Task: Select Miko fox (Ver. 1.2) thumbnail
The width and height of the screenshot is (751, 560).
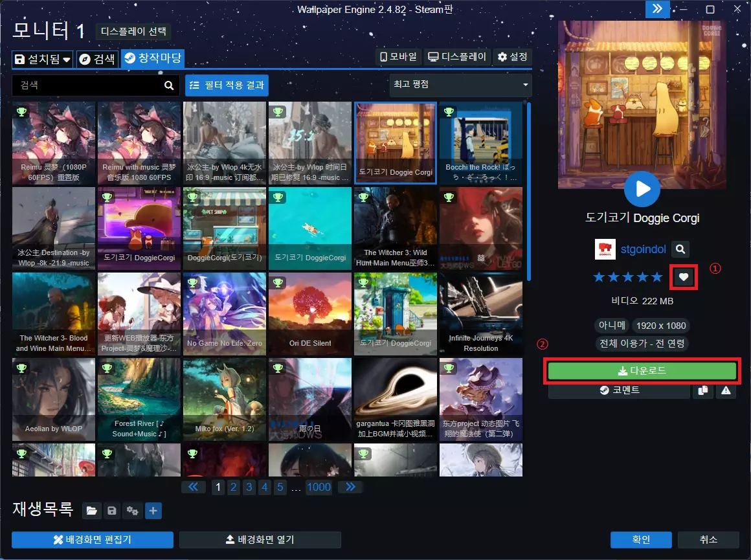Action: pyautogui.click(x=224, y=399)
